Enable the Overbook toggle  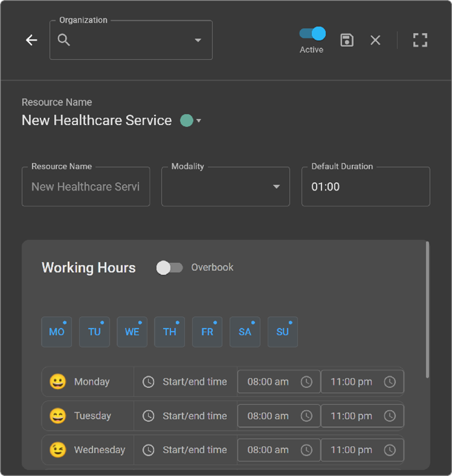coord(169,268)
